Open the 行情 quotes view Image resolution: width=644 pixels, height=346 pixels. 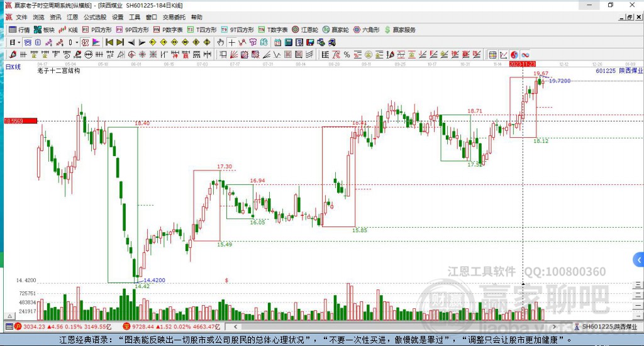[x=19, y=30]
